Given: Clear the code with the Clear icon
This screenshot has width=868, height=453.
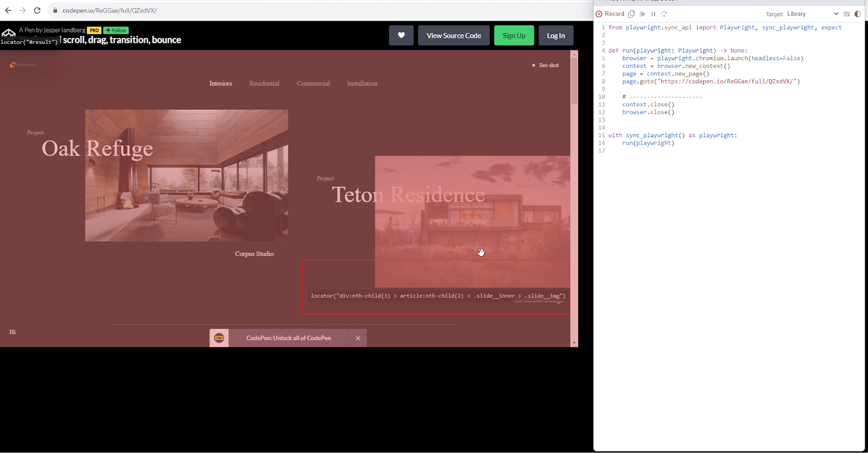Looking at the screenshot, I should 846,14.
